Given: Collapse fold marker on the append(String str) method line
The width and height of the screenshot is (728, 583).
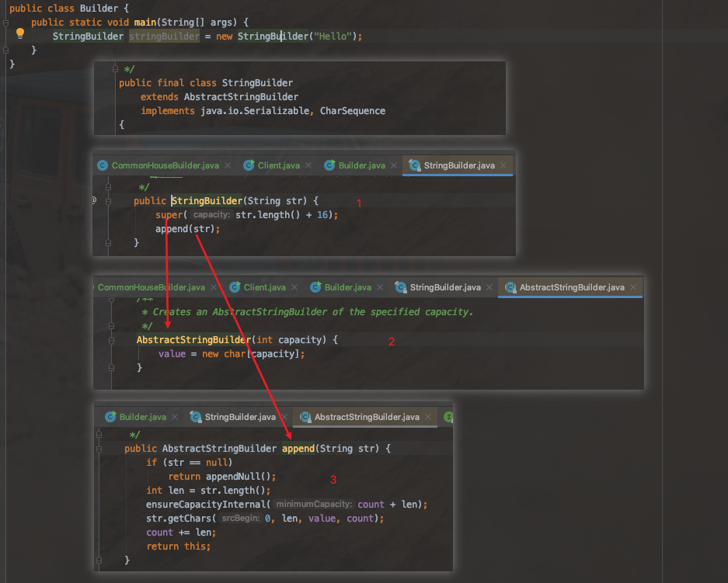Looking at the screenshot, I should [x=99, y=449].
